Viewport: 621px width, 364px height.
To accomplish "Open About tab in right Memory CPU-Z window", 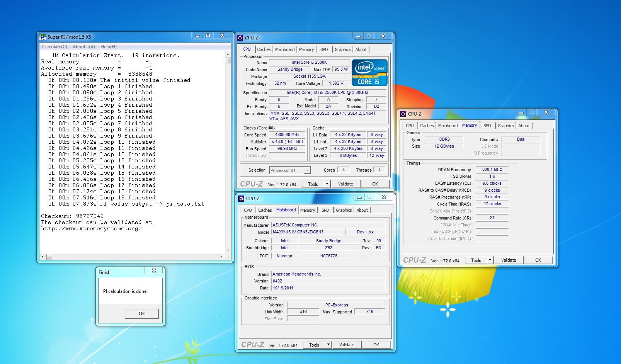I will point(524,126).
